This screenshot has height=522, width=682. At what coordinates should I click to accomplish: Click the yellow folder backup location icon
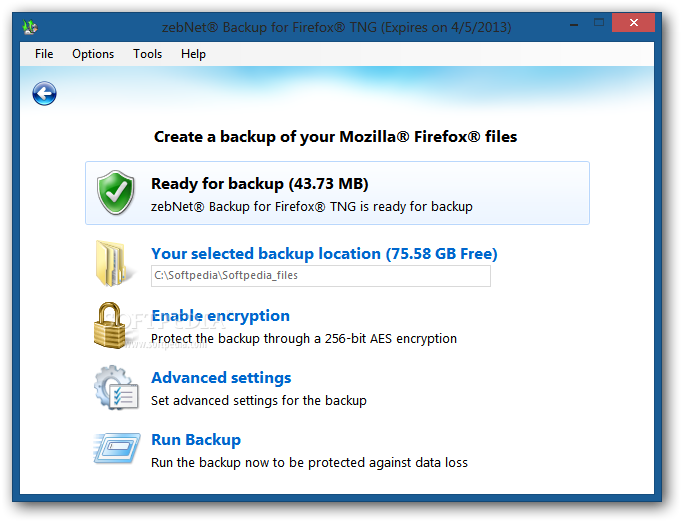pos(110,263)
